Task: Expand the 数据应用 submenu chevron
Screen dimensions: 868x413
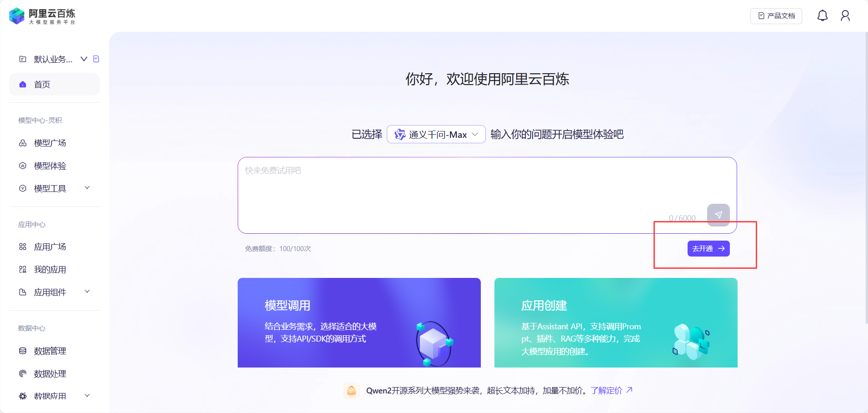Action: [x=87, y=396]
